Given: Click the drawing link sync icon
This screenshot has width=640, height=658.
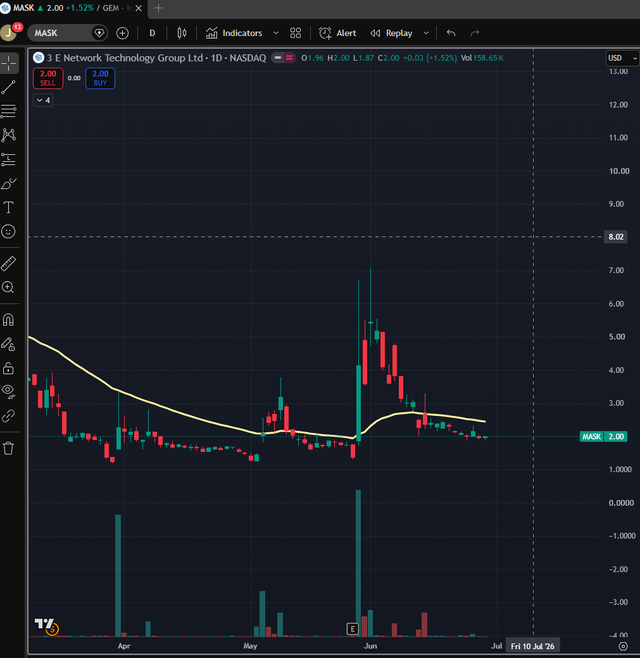Looking at the screenshot, I should tap(9, 416).
